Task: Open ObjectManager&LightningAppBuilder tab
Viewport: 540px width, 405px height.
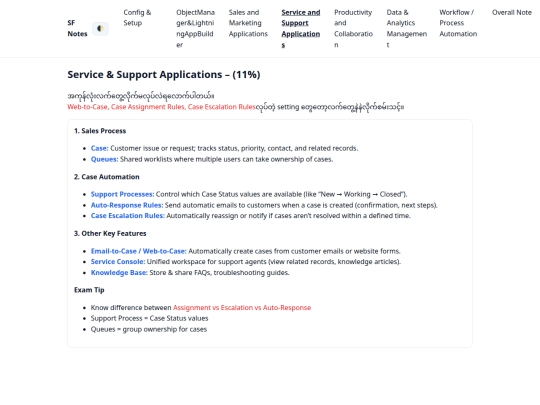Action: 195,29
